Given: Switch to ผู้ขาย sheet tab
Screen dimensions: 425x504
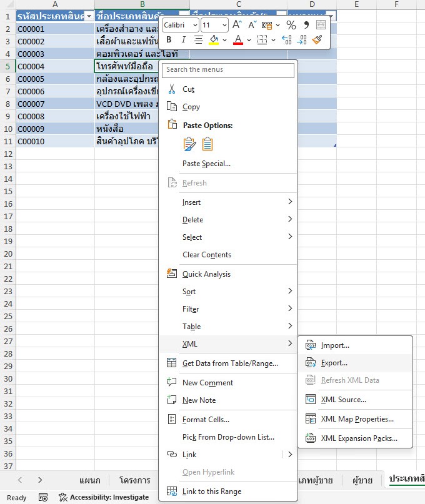Looking at the screenshot, I should click(x=362, y=480).
